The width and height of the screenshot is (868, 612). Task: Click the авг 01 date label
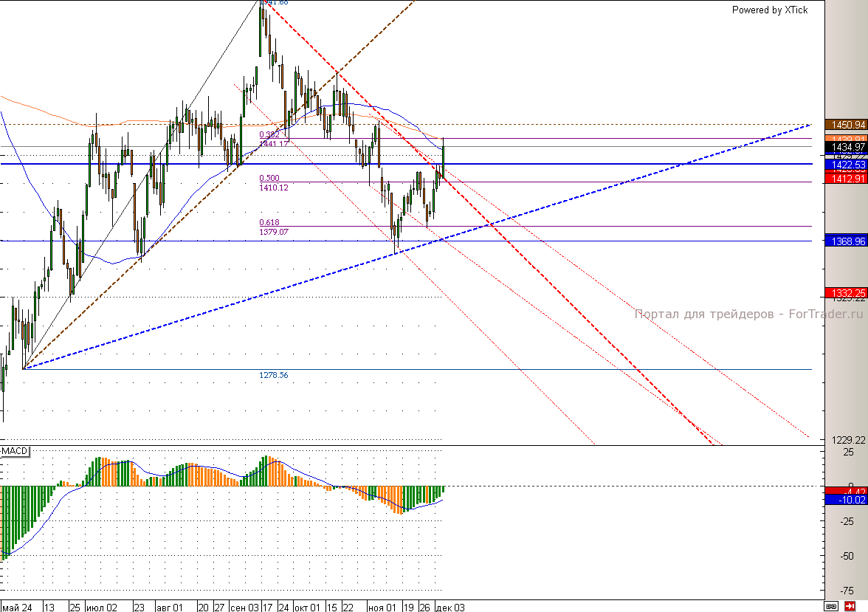(x=170, y=607)
